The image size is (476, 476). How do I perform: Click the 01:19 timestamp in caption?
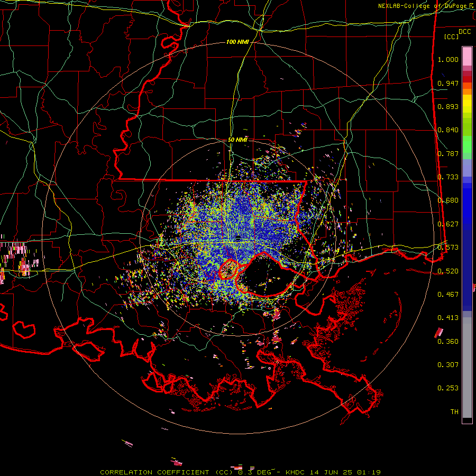(x=369, y=472)
